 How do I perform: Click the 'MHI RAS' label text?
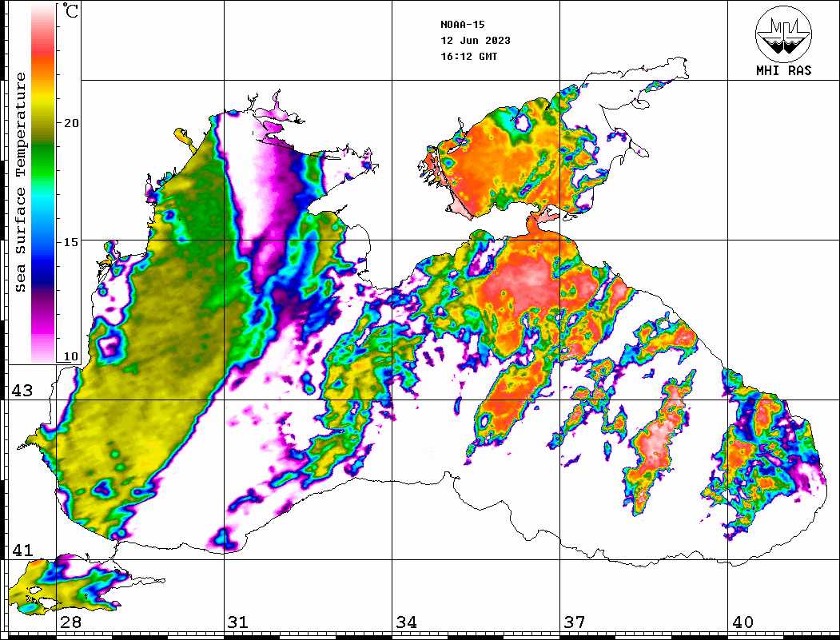click(783, 70)
